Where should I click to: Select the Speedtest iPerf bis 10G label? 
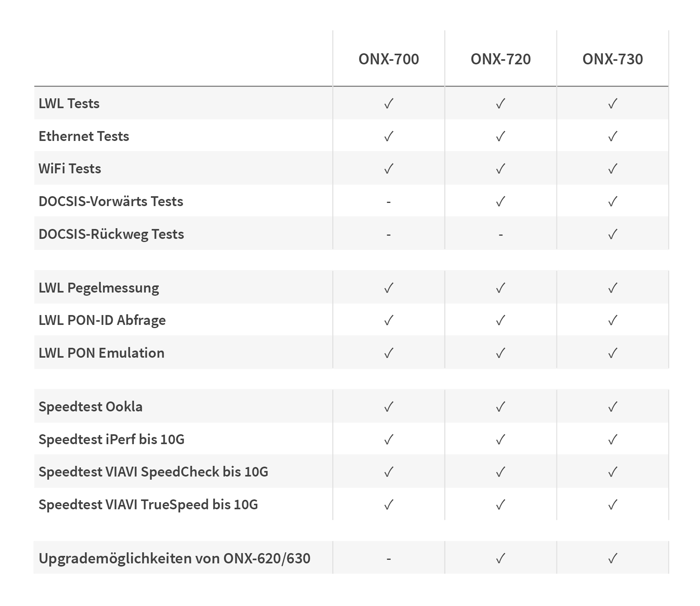[x=111, y=439]
